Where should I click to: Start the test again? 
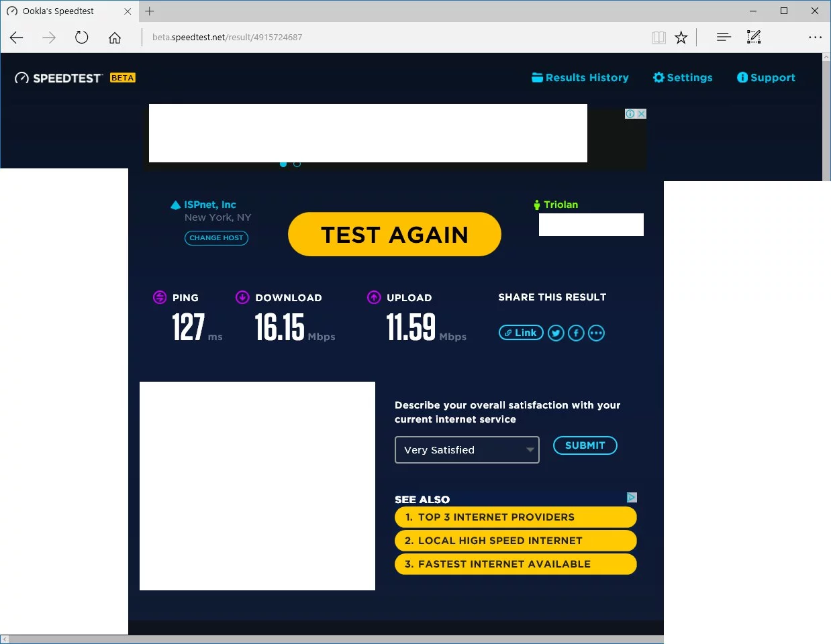[395, 234]
